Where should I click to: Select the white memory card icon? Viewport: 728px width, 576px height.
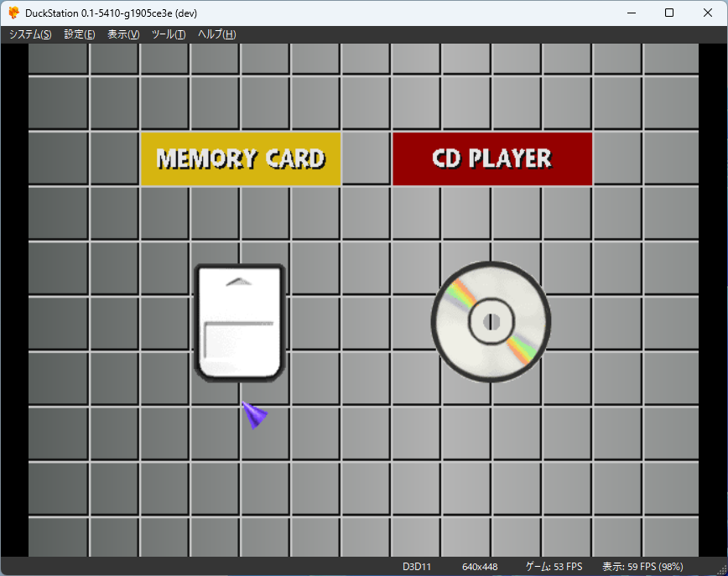(240, 323)
